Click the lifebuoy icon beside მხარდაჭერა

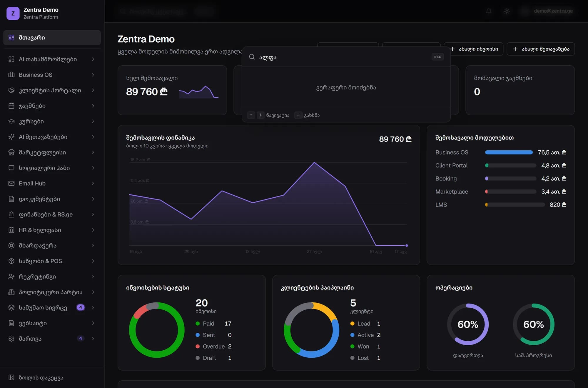pos(11,246)
